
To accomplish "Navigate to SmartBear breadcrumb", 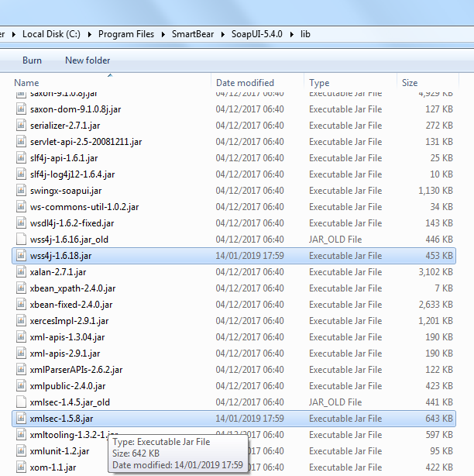I will click(193, 34).
